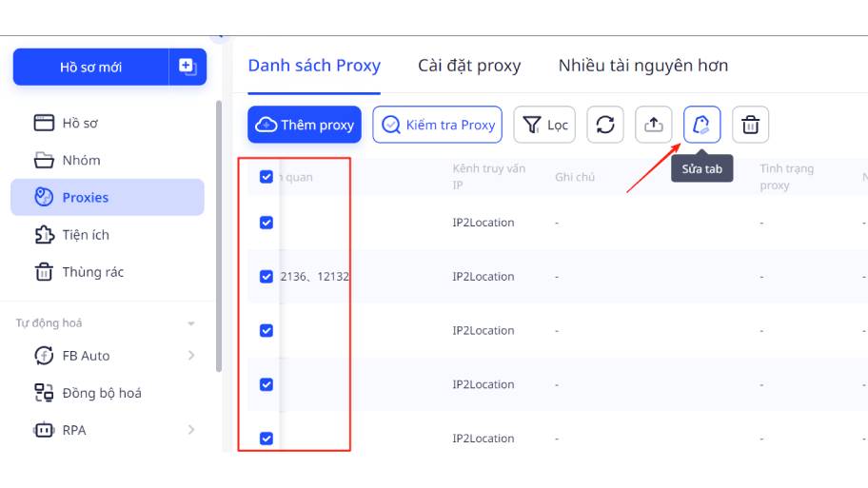Open the batch-create profile icon beside Hồ sơ mới

tap(187, 67)
